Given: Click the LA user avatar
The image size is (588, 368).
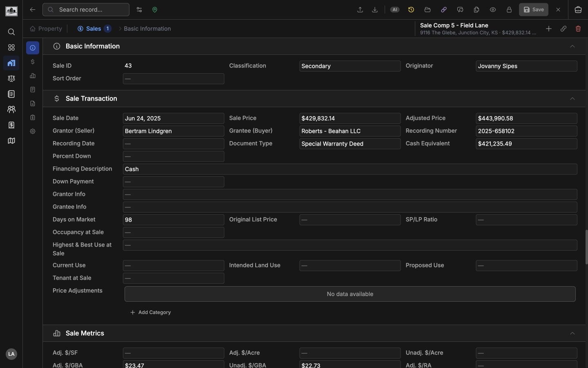Looking at the screenshot, I should (x=11, y=354).
